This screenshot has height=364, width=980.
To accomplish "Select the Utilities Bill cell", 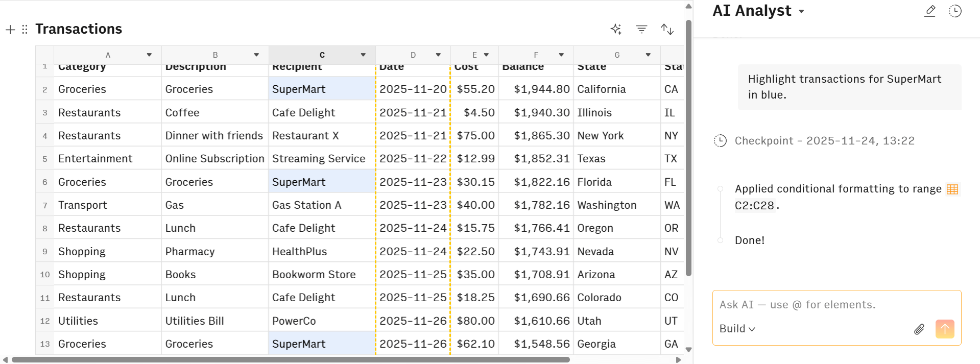I will (214, 321).
